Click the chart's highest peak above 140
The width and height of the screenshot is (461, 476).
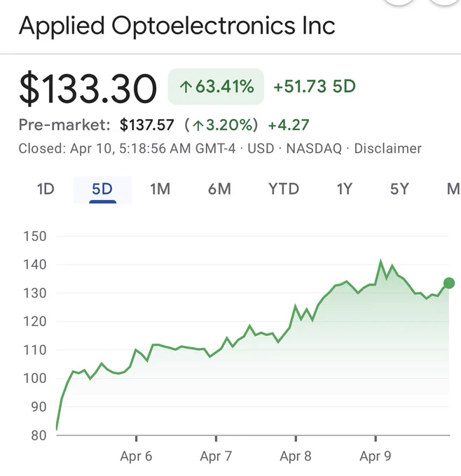point(380,261)
